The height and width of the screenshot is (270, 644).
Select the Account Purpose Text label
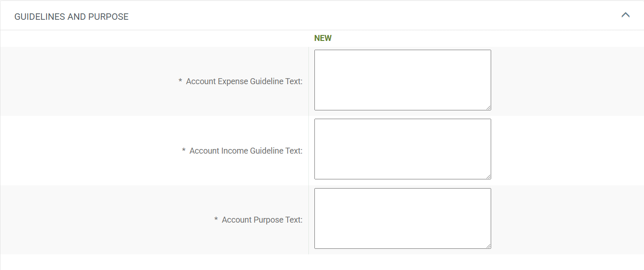click(262, 220)
